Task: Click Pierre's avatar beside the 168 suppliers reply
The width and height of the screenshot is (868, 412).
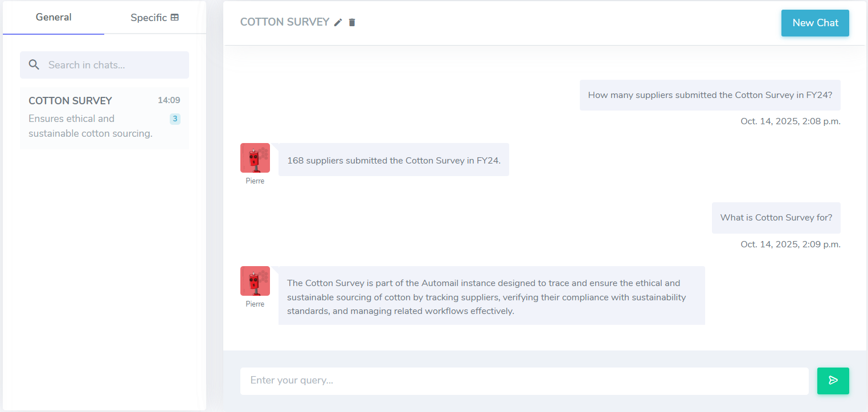Action: tap(255, 158)
